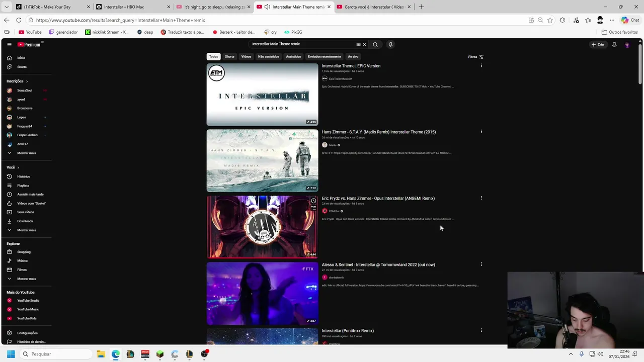Open Assistir mais tarde list

(26, 194)
